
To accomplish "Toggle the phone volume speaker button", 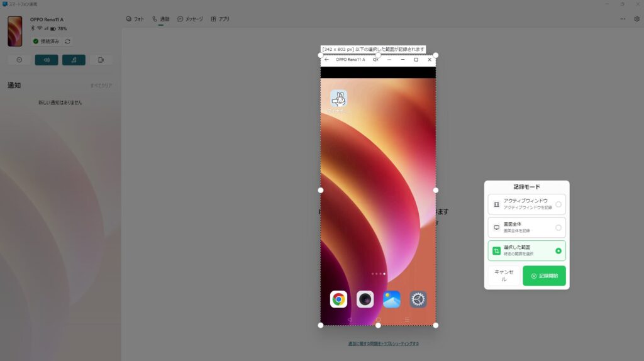I will pyautogui.click(x=47, y=60).
